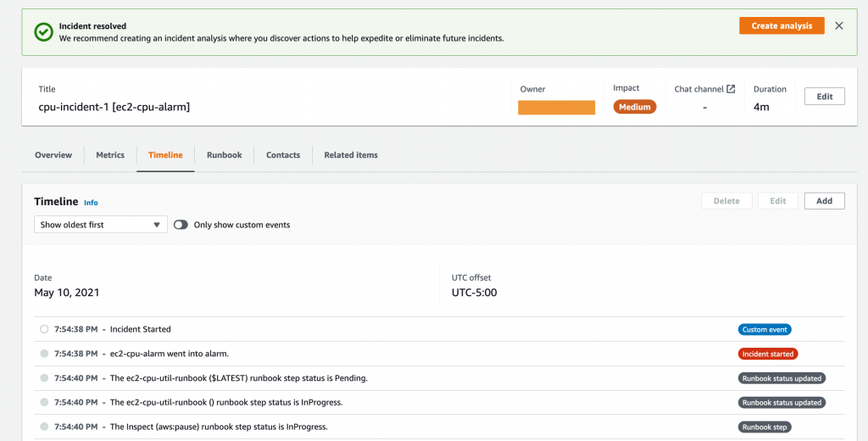868x441 pixels.
Task: Open the Timeline Info link
Action: (91, 203)
